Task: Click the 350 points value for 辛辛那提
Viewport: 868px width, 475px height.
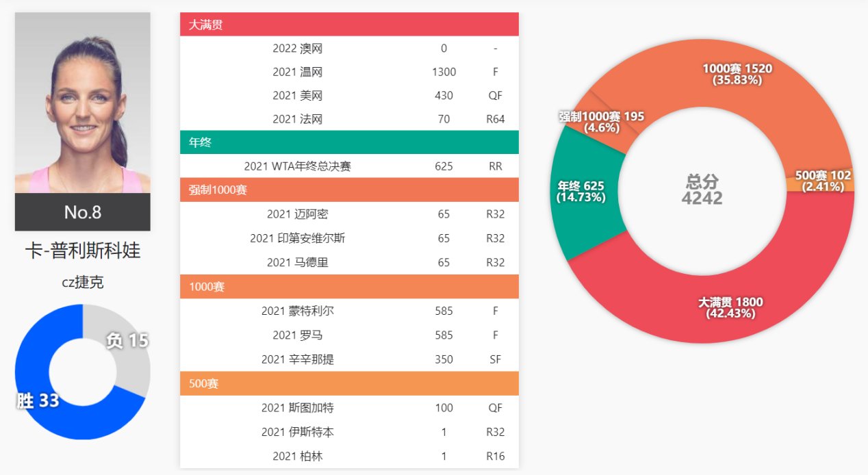Action: pyautogui.click(x=444, y=359)
